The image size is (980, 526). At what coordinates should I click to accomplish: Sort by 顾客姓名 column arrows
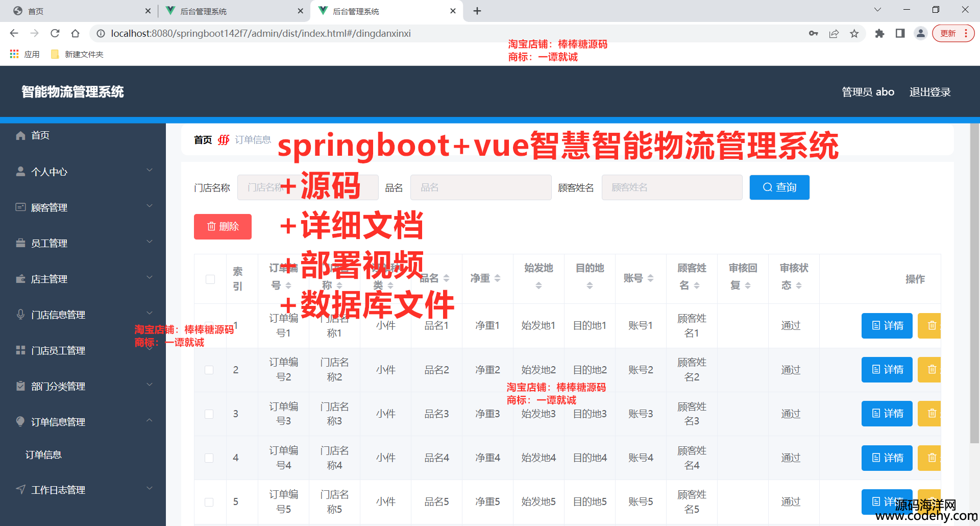click(697, 286)
